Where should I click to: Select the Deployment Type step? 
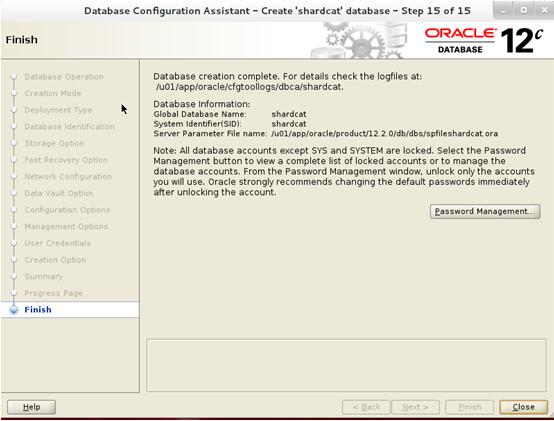click(x=58, y=110)
